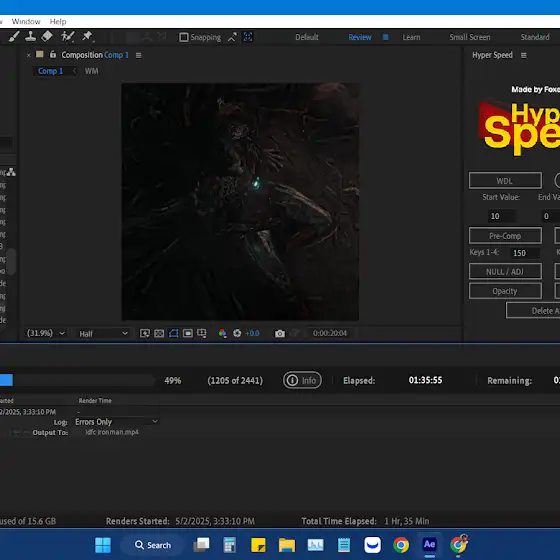Open Calculator from the taskbar
Image resolution: width=560 pixels, height=560 pixels.
pos(230,545)
